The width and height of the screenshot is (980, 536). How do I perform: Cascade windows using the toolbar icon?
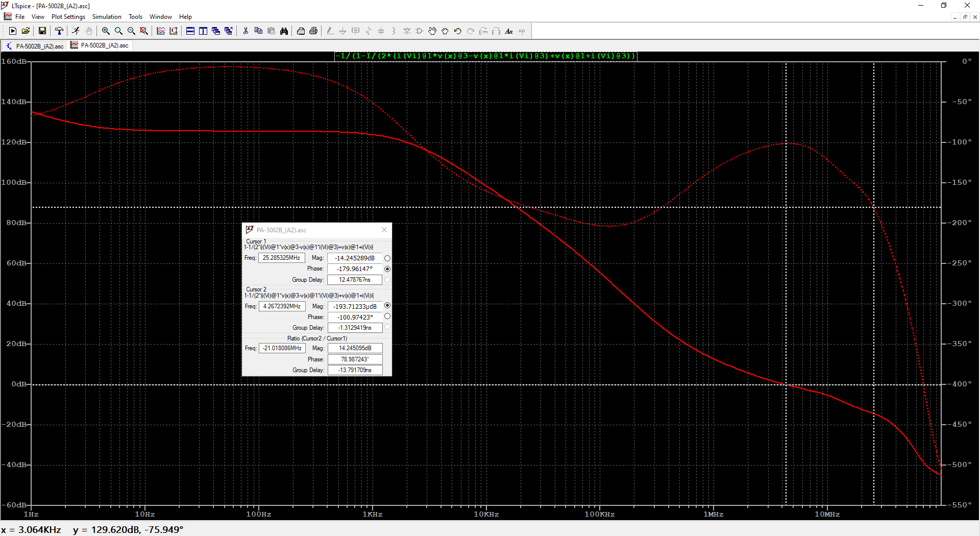tap(216, 31)
